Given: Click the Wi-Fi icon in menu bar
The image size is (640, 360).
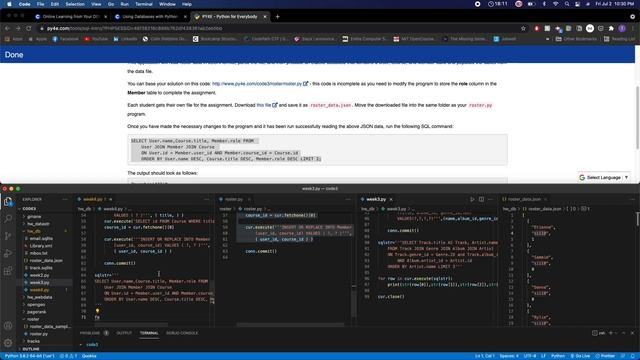Looking at the screenshot, I should point(556,4).
